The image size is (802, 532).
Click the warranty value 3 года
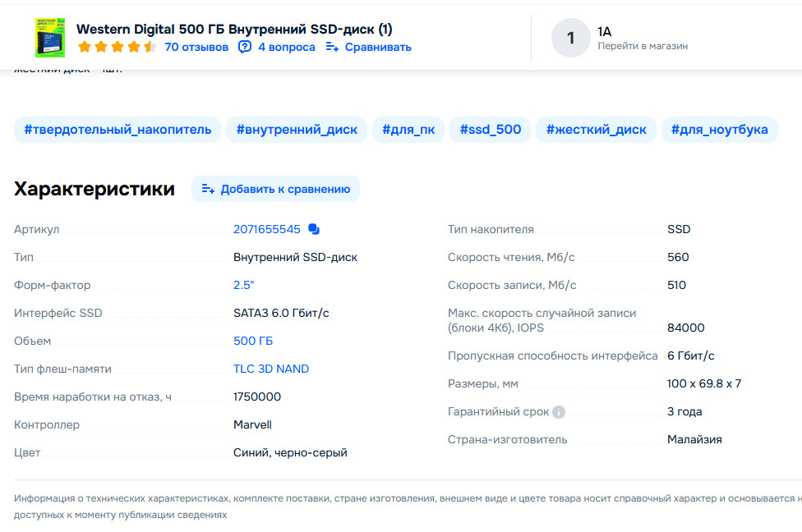(684, 412)
